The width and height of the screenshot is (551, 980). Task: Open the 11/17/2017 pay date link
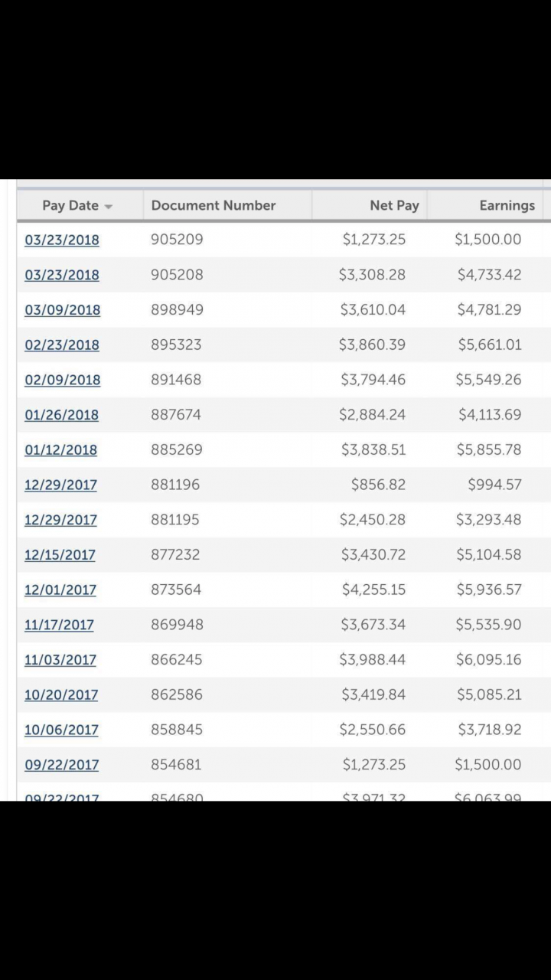(x=59, y=625)
